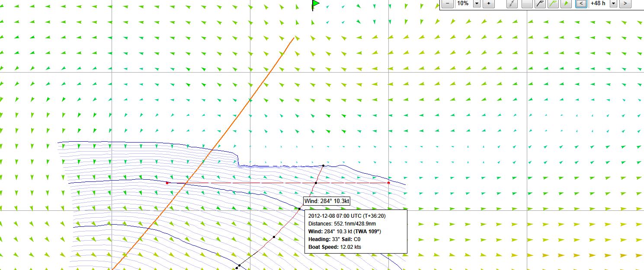Image resolution: width=644 pixels, height=270 pixels.
Task: Toggle the route waypoints line icon
Action: pos(512,3)
